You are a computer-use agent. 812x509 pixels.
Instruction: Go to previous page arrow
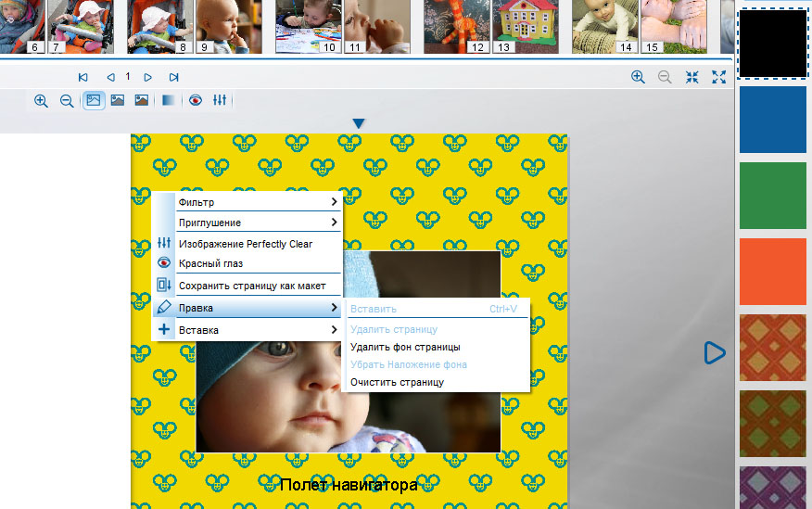pos(110,77)
